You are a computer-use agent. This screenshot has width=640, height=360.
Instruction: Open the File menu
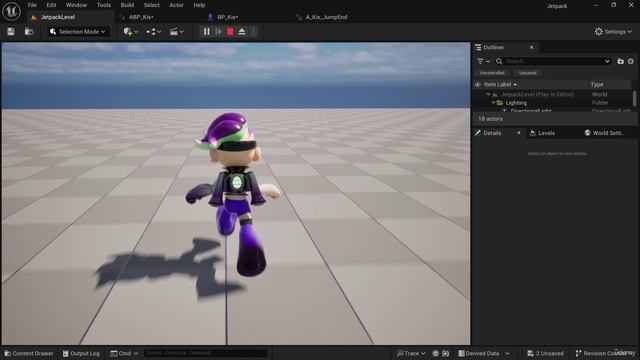[32, 5]
